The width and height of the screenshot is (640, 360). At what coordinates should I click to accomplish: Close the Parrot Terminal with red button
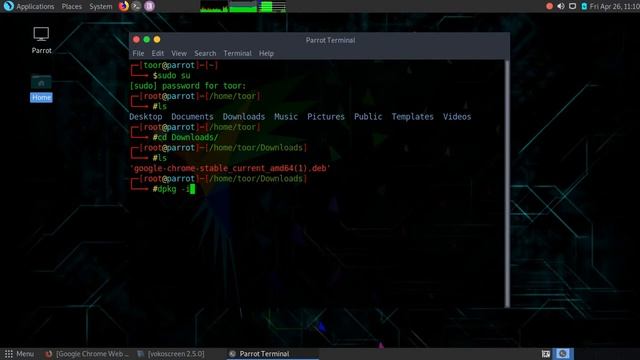(x=136, y=40)
